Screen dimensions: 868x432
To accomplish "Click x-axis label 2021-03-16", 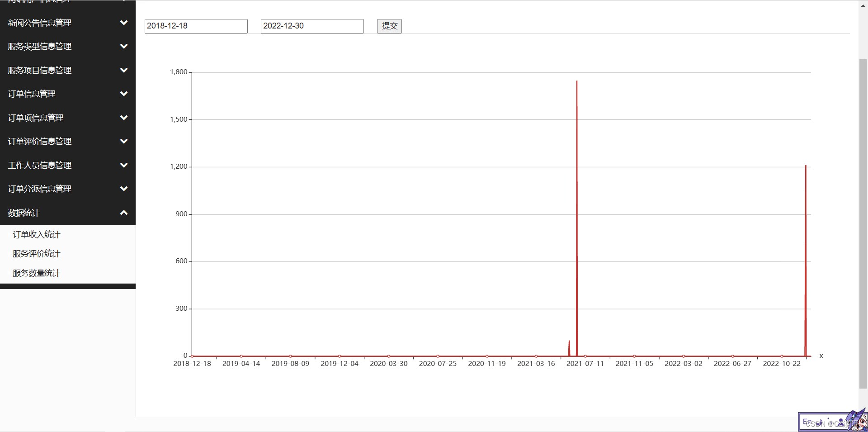I will coord(536,364).
